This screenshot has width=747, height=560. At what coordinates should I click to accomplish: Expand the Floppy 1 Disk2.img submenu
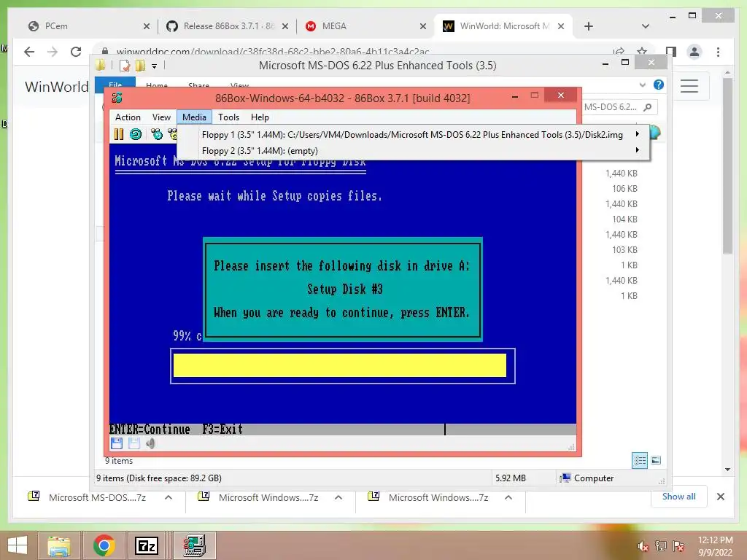[638, 134]
